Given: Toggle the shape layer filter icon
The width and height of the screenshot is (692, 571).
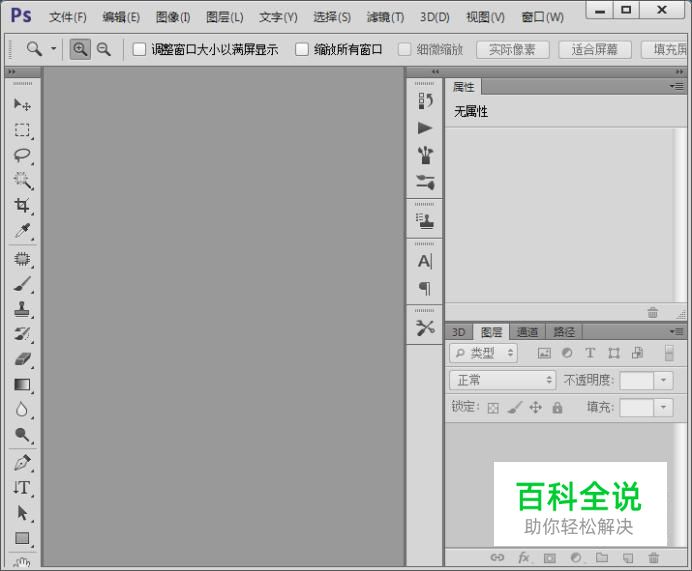Looking at the screenshot, I should (614, 353).
